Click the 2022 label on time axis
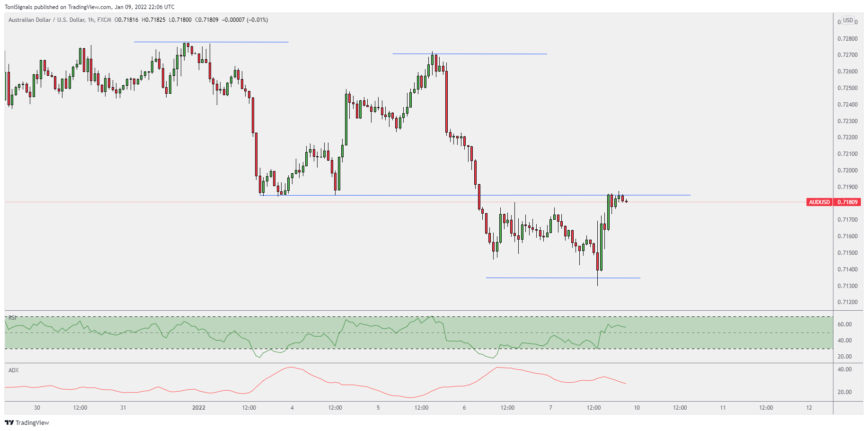Screen dimensions: 868x431 (x=199, y=408)
